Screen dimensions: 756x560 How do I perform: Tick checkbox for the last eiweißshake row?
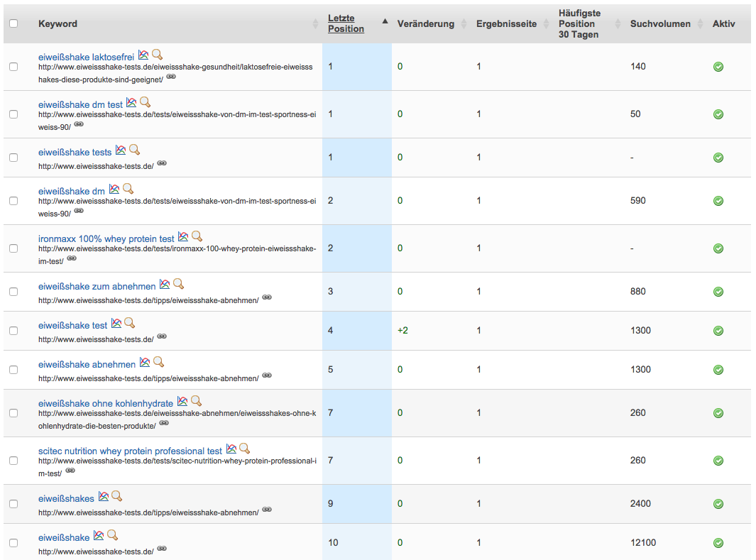pos(13,543)
